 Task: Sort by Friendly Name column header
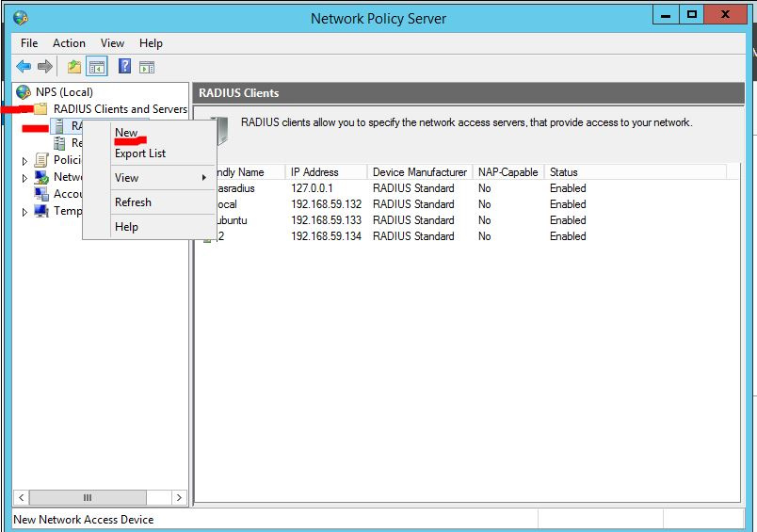(x=250, y=172)
